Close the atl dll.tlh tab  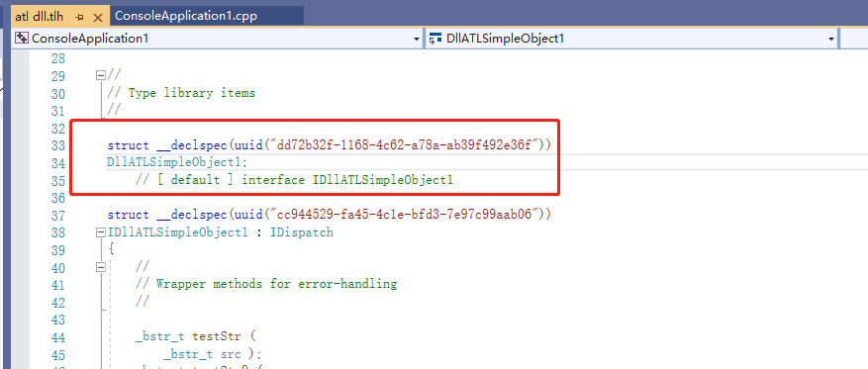pyautogui.click(x=98, y=17)
